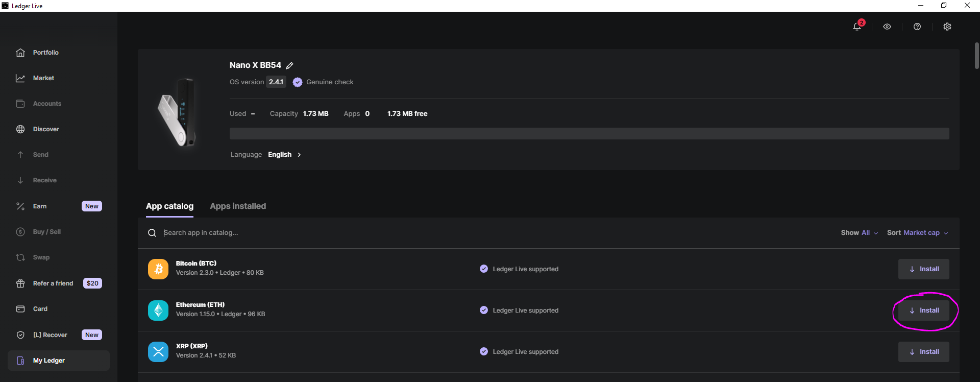Open the settings gear icon
Viewport: 980px width, 382px height.
click(947, 27)
